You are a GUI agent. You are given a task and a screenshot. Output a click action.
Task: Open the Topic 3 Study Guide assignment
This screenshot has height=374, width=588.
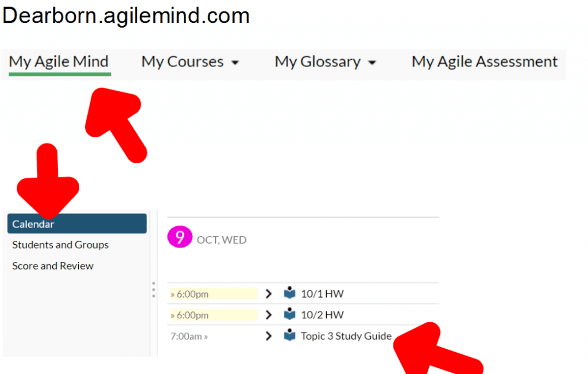[346, 336]
